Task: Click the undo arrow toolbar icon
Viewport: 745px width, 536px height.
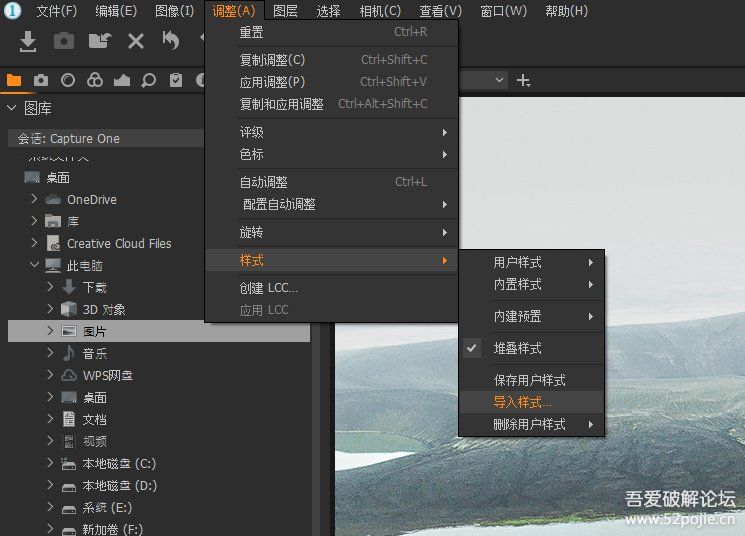Action: pyautogui.click(x=171, y=41)
